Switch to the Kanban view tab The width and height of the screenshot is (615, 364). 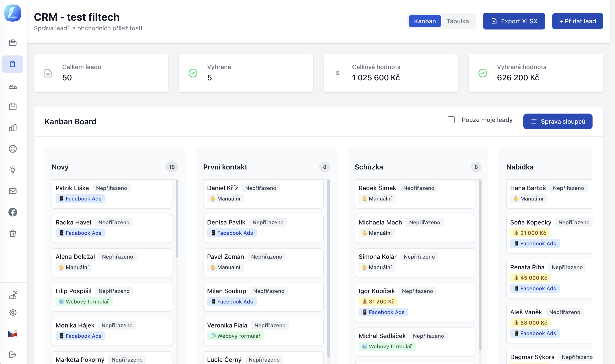tap(425, 21)
